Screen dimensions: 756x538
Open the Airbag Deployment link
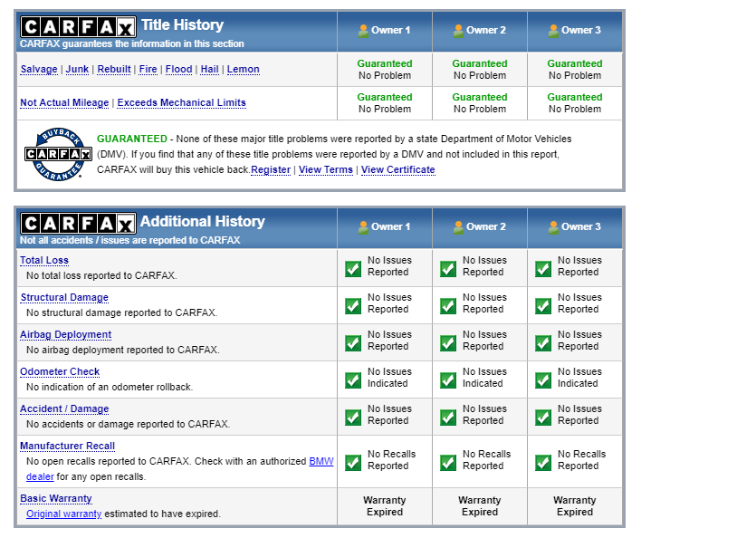point(65,334)
